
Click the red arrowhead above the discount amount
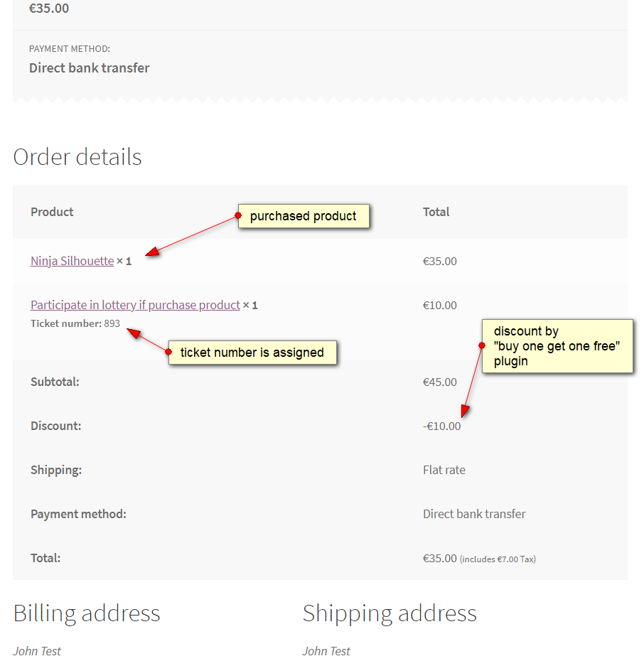(465, 411)
